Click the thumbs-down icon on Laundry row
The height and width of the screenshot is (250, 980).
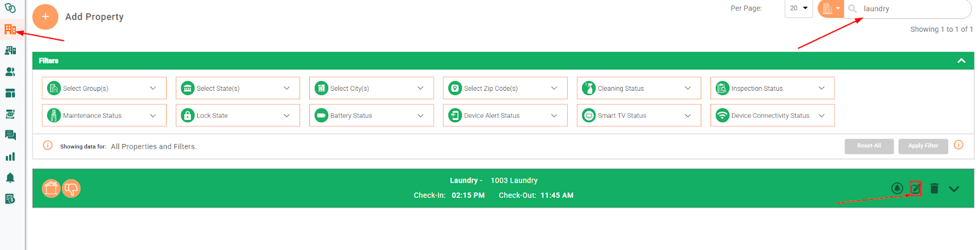click(x=72, y=189)
